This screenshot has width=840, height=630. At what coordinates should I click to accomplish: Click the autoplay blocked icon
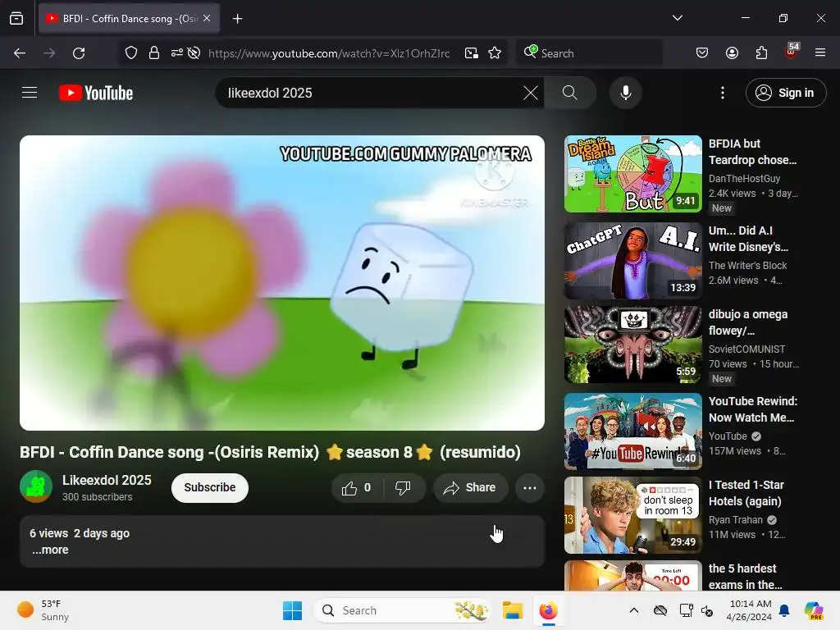pos(194,53)
